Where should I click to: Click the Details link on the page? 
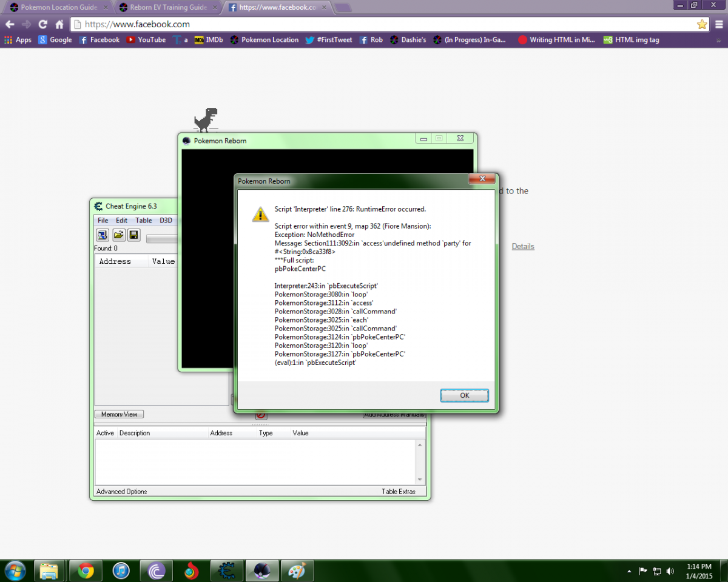coord(523,246)
